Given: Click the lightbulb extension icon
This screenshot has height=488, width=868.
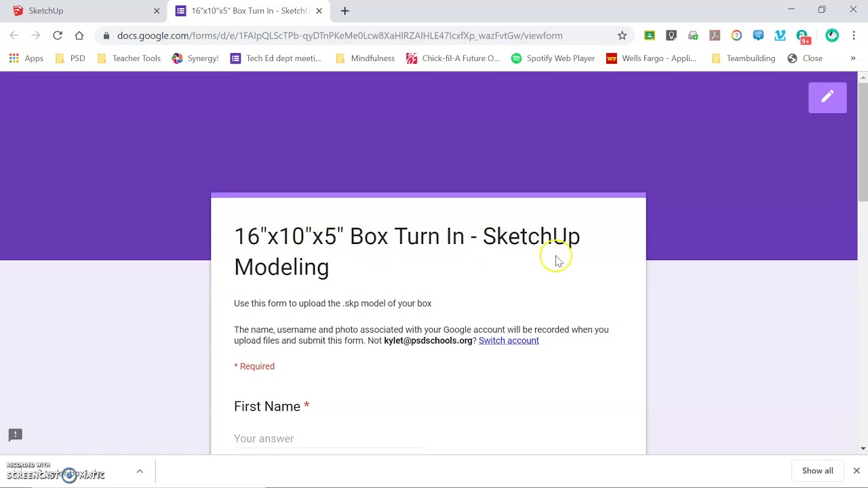Looking at the screenshot, I should pos(671,35).
